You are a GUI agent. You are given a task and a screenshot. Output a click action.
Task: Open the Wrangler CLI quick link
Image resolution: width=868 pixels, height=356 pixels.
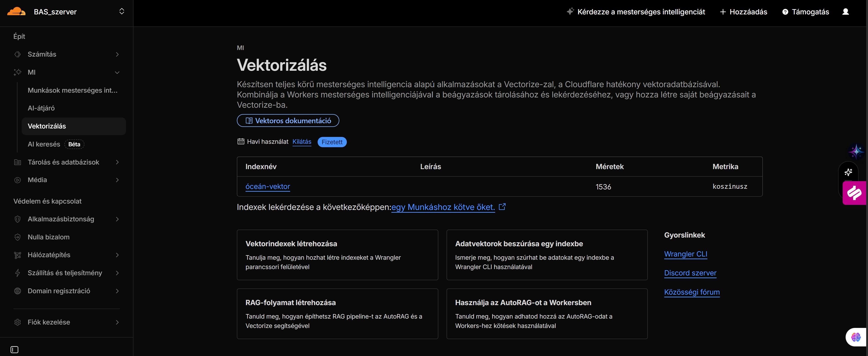[685, 254]
